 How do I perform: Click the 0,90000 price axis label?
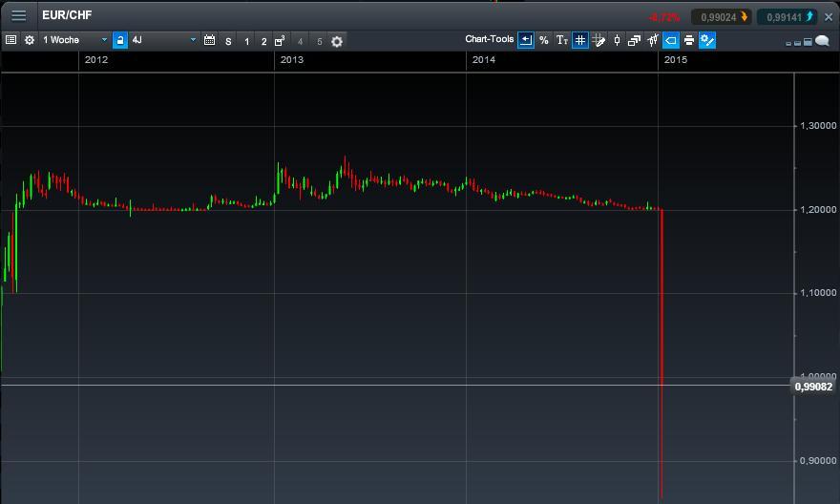click(818, 461)
